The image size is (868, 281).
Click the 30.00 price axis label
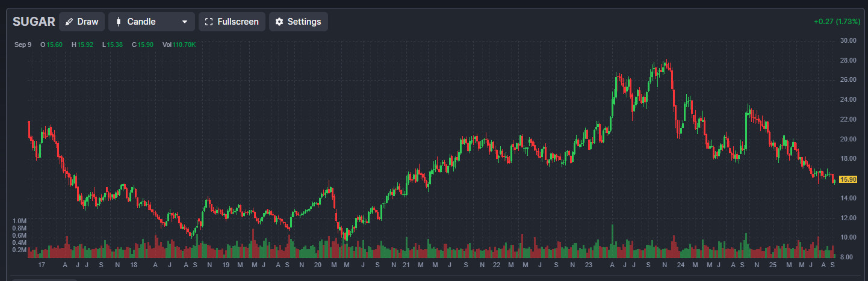click(848, 40)
